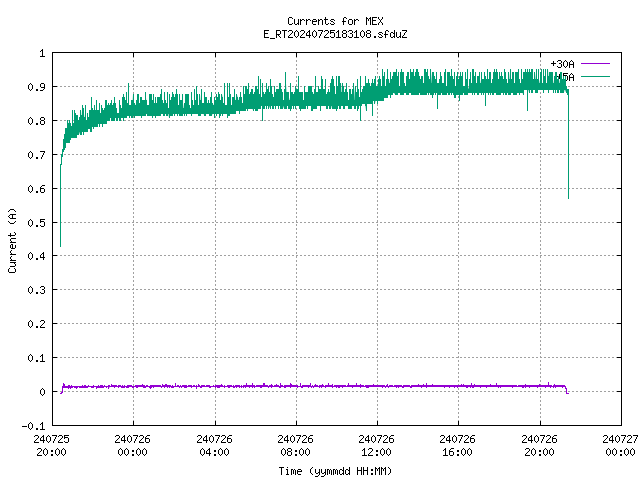This screenshot has width=640, height=480.
Task: Click the +30A legend label
Action: [x=562, y=64]
